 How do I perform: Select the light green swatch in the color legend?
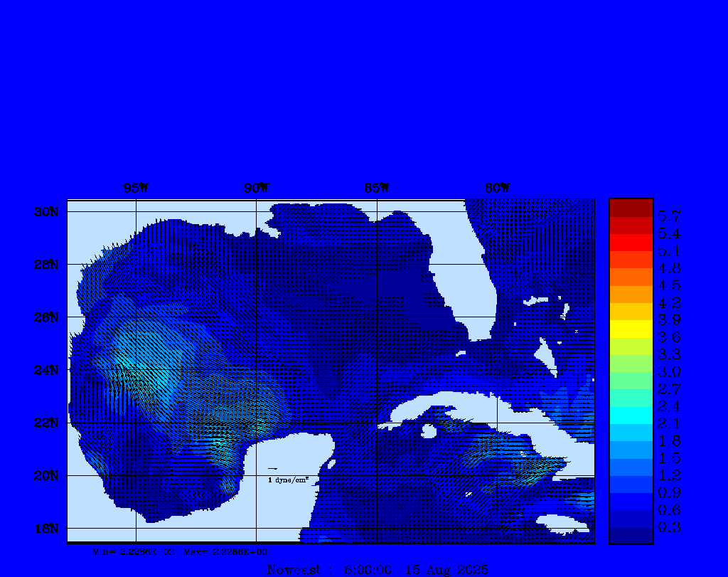631,364
